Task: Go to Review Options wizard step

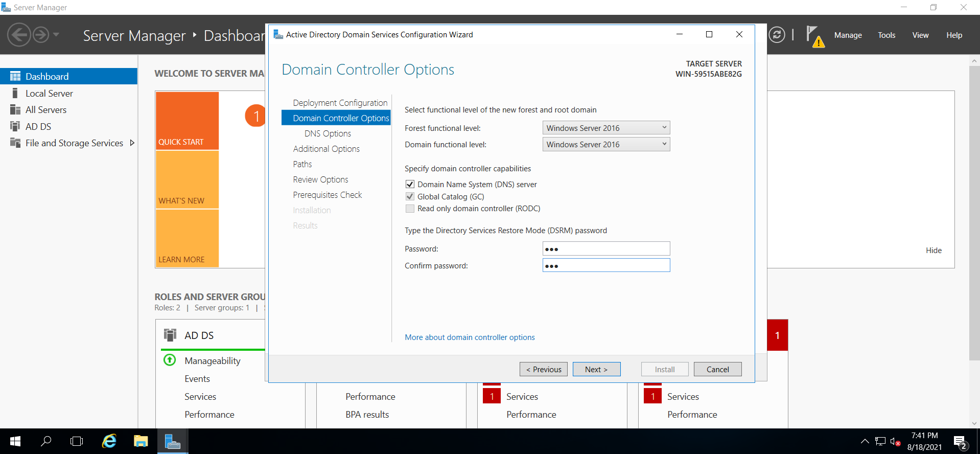Action: (320, 179)
